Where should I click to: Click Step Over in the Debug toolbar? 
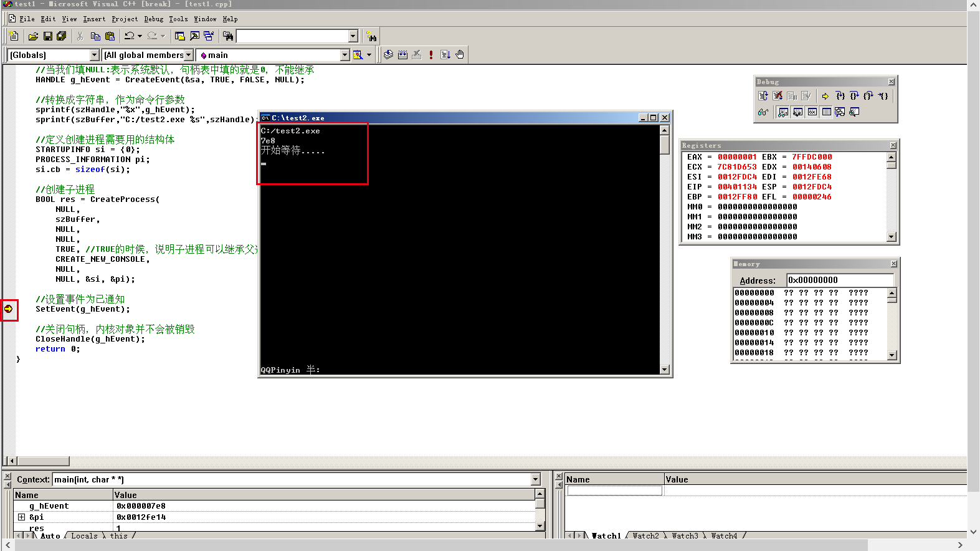(x=854, y=96)
